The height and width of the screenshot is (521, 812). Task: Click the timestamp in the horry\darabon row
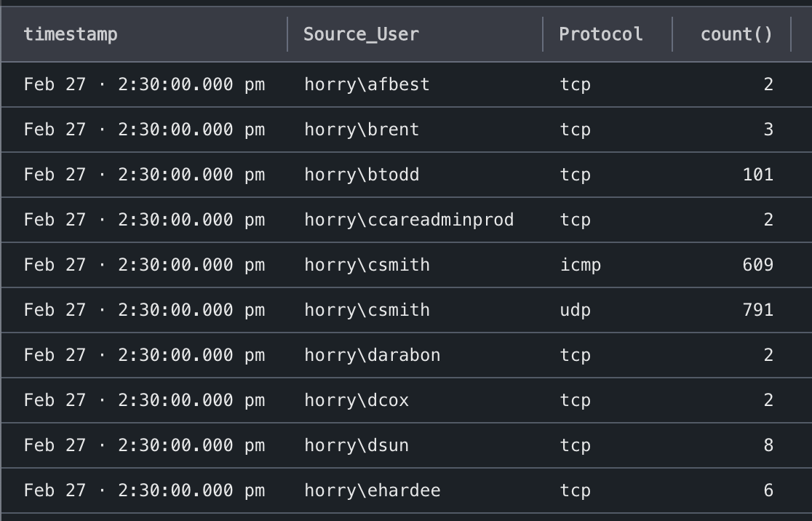click(x=145, y=355)
